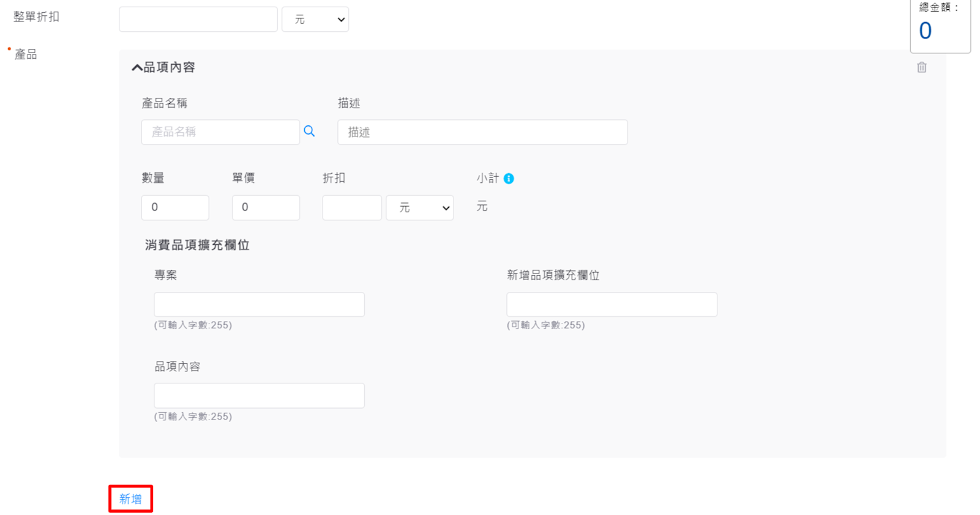Show the 小計 info tooltip icon

(509, 179)
